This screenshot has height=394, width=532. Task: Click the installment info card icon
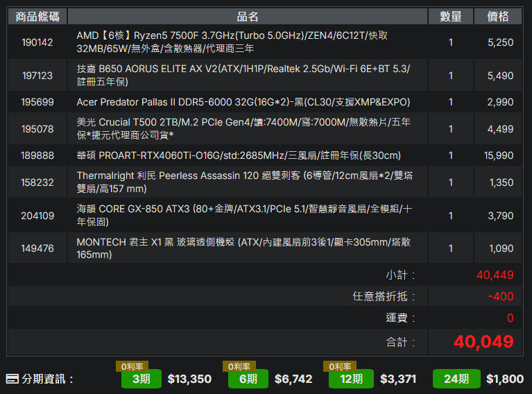pyautogui.click(x=12, y=379)
